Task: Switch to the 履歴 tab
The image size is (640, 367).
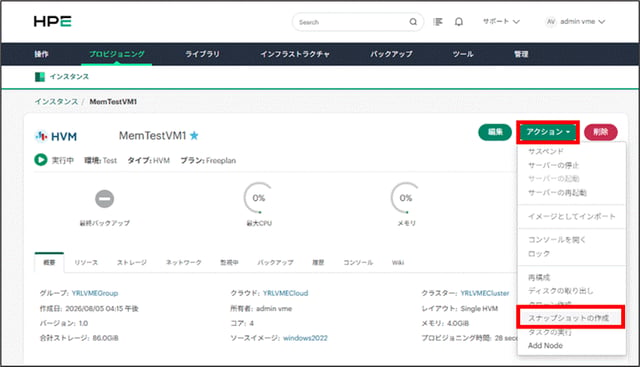Action: pyautogui.click(x=318, y=262)
